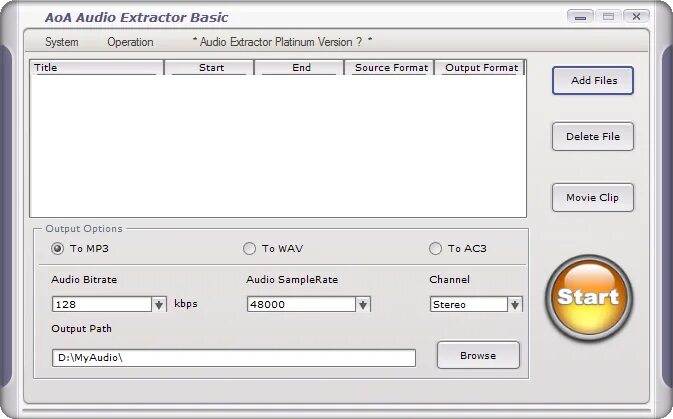This screenshot has height=419, width=673.
Task: Click the Output Format column header
Action: tap(480, 68)
